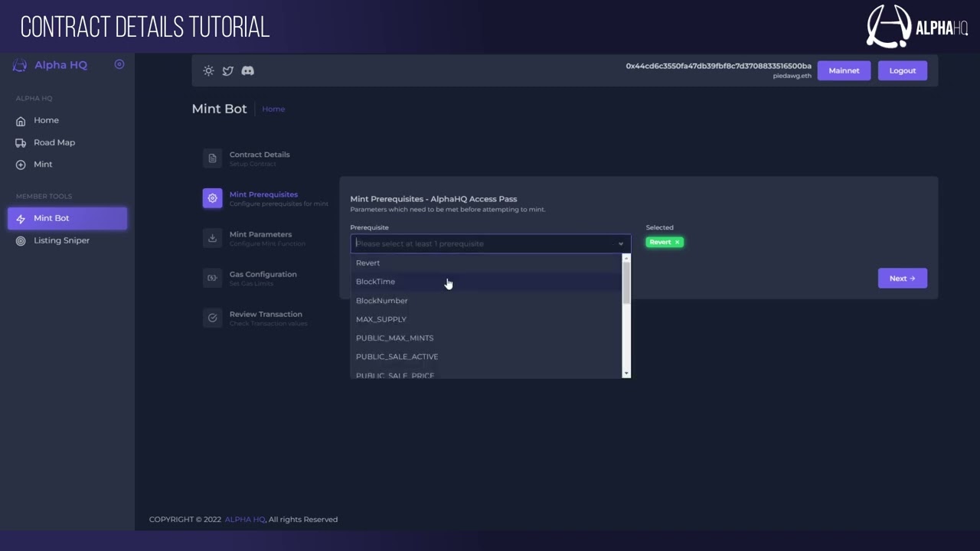Click the Logout button
The height and width of the screenshot is (551, 980).
click(903, 70)
